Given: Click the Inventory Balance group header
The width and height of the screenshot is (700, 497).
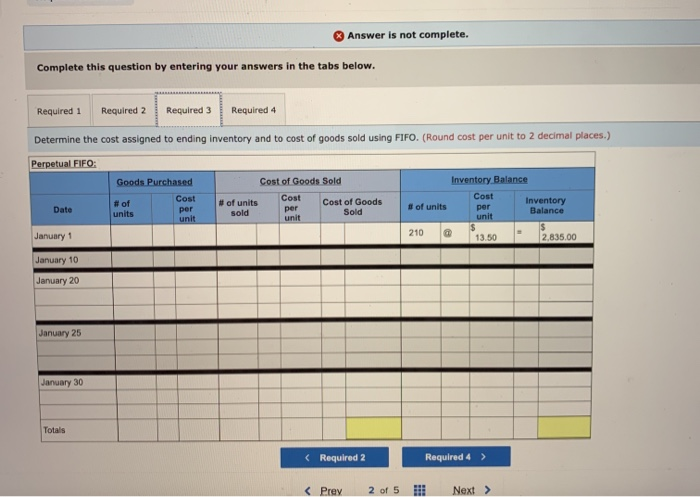Looking at the screenshot, I should point(489,180).
